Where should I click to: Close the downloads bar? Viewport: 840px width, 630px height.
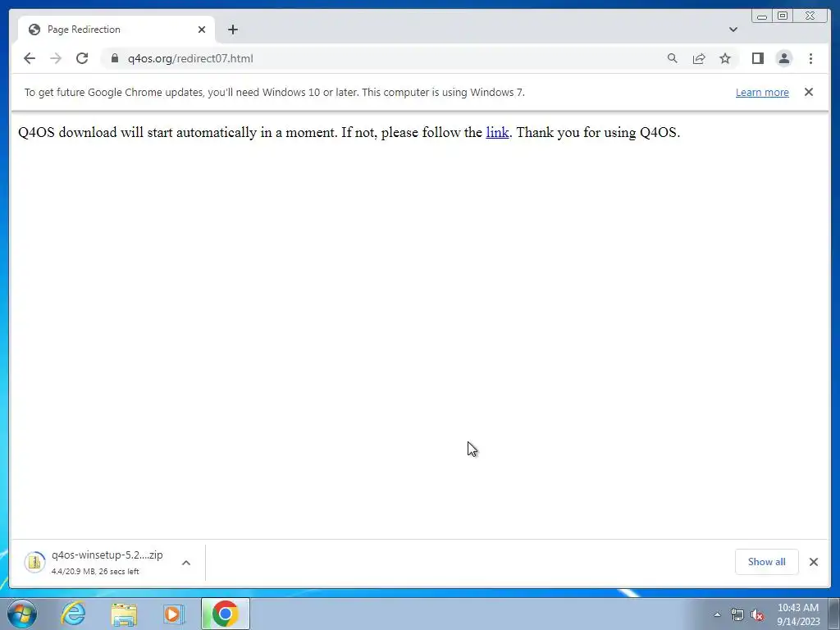click(814, 562)
